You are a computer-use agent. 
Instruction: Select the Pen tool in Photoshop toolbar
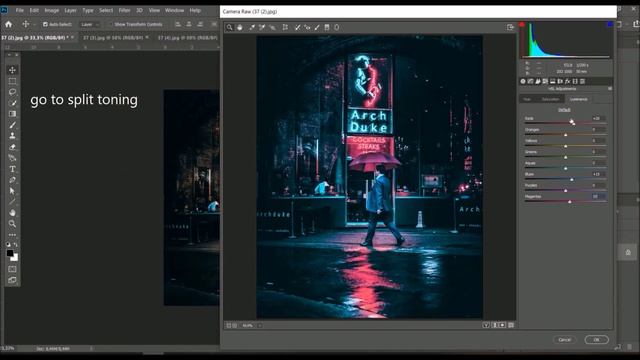tap(12, 180)
